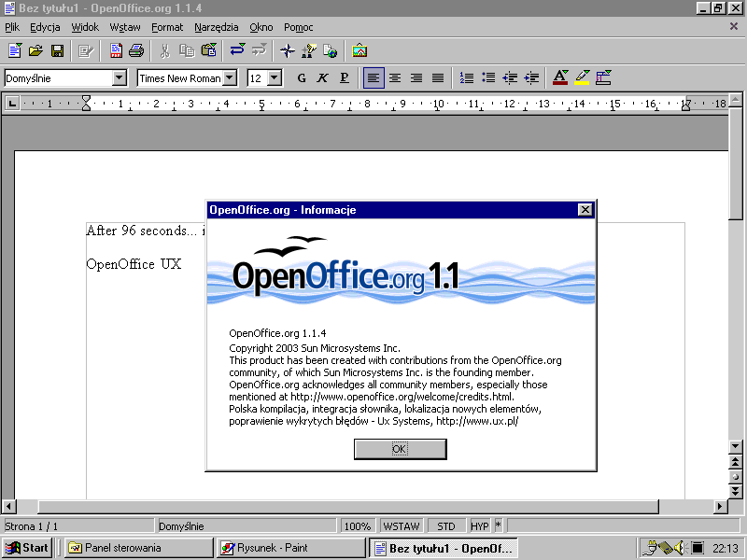Image resolution: width=747 pixels, height=560 pixels.
Task: Click the 100% zoom field in status bar
Action: coord(358,526)
